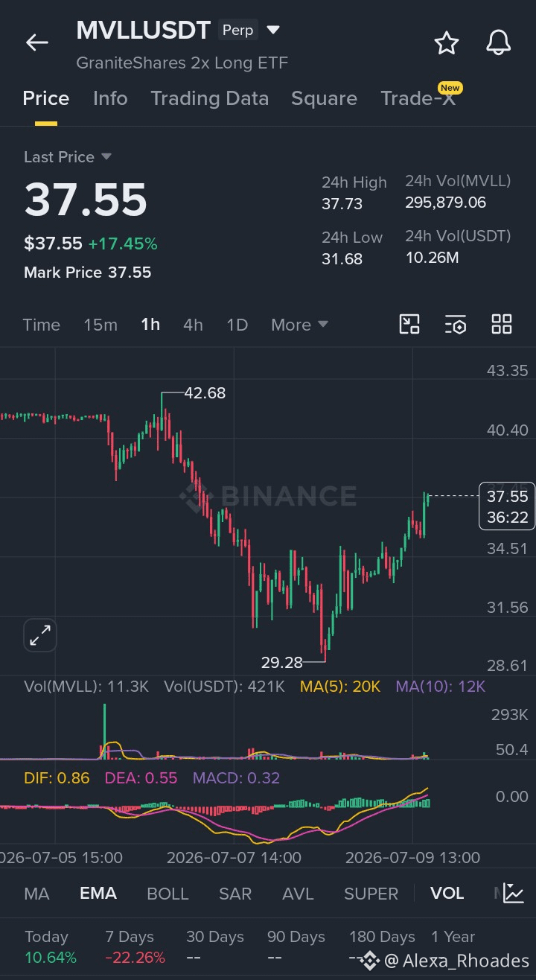Tap the 7 Days -22.26% performance
Image resolution: width=536 pixels, height=980 pixels.
pyautogui.click(x=135, y=946)
